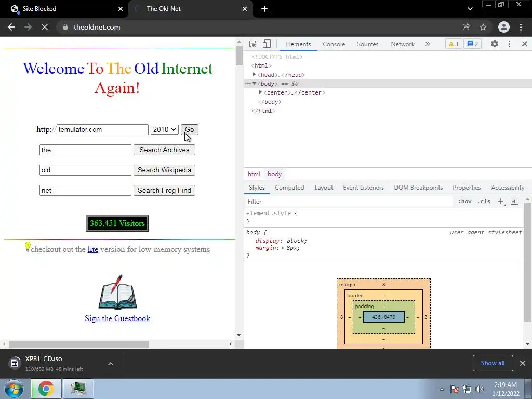Toggle the :hov element state panel
Image resolution: width=532 pixels, height=399 pixels.
(x=464, y=201)
